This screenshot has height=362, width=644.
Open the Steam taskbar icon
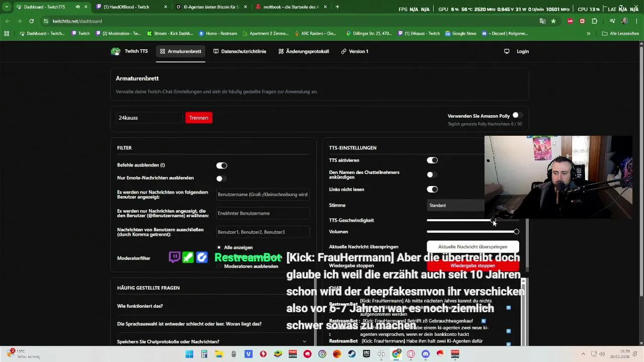[x=352, y=354]
